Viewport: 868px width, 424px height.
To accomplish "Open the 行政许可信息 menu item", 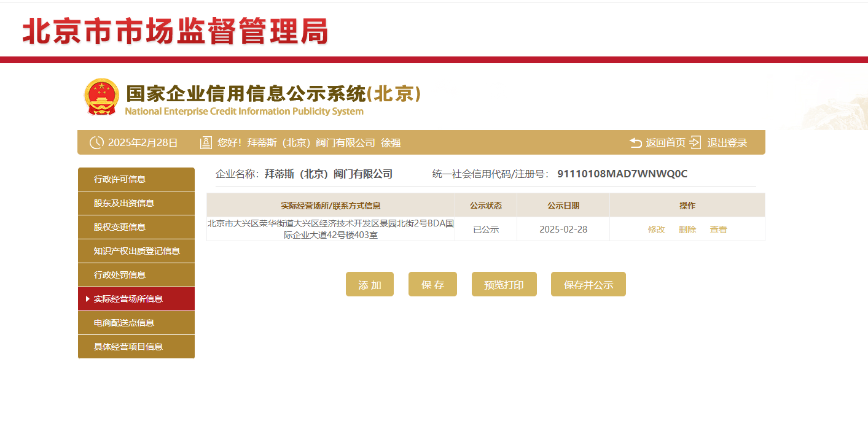I will (136, 179).
